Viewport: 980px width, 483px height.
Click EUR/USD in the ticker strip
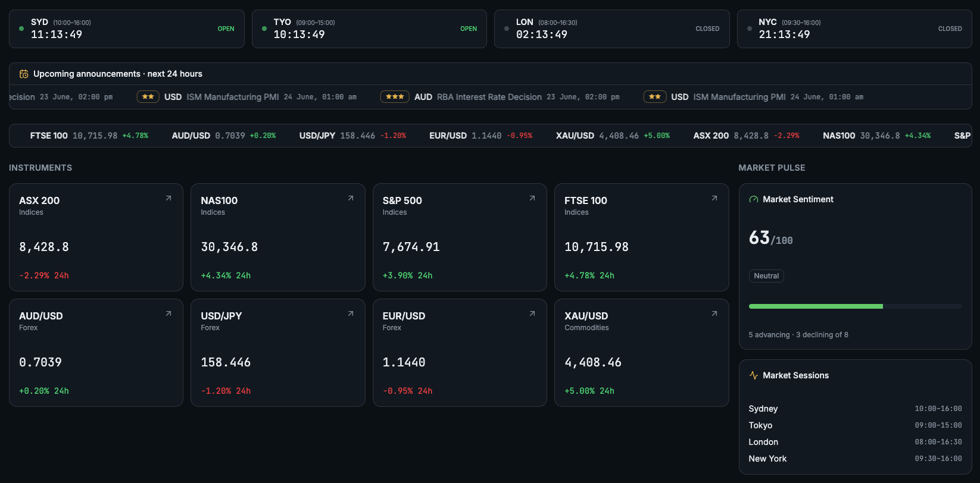tap(481, 136)
